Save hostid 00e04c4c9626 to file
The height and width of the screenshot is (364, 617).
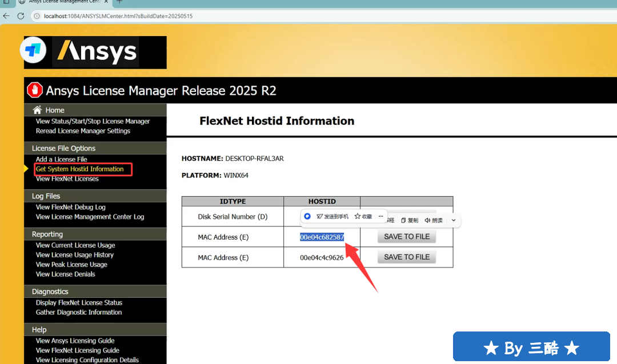pos(407,257)
